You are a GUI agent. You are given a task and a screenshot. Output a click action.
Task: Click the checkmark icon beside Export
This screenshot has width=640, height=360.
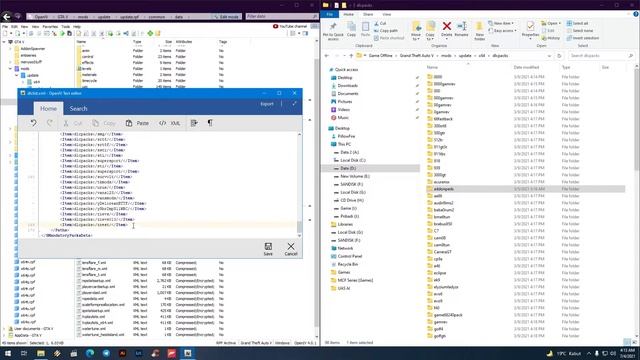pyautogui.click(x=294, y=104)
